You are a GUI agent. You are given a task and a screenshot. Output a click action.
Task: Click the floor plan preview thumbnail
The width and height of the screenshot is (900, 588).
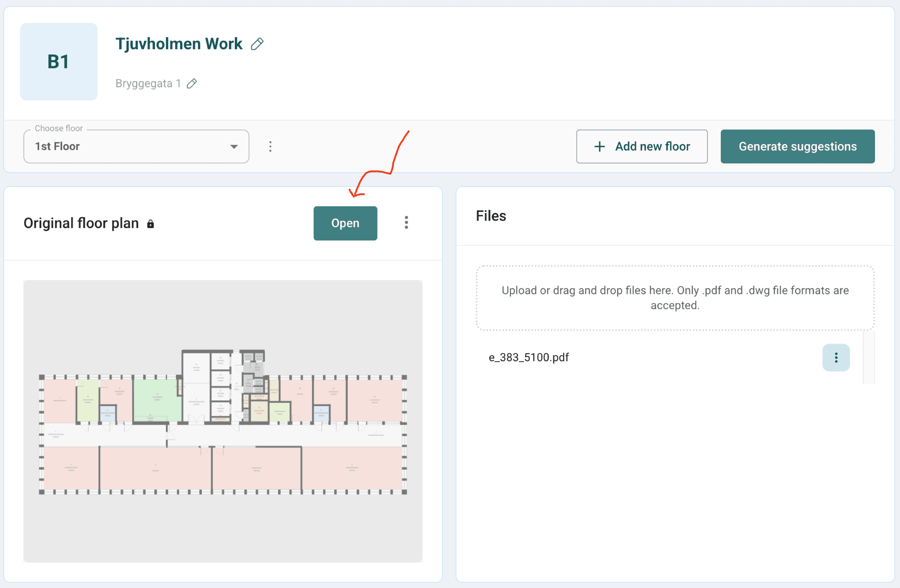coord(223,421)
